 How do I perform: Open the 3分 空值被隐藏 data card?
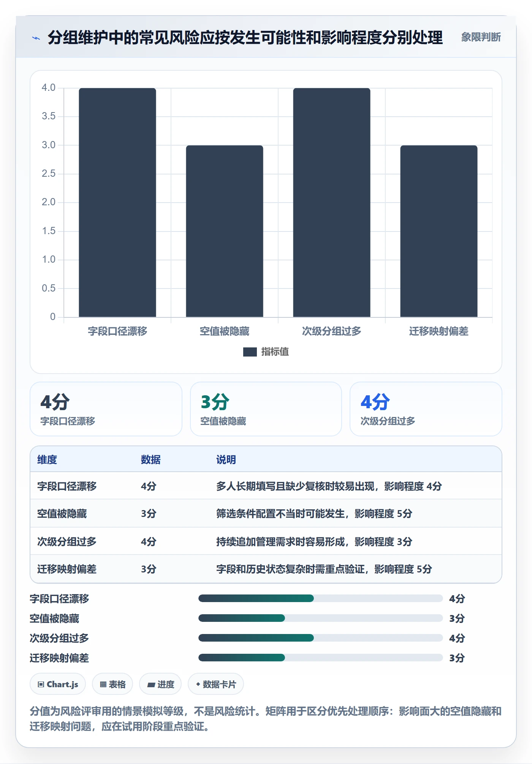[266, 409]
